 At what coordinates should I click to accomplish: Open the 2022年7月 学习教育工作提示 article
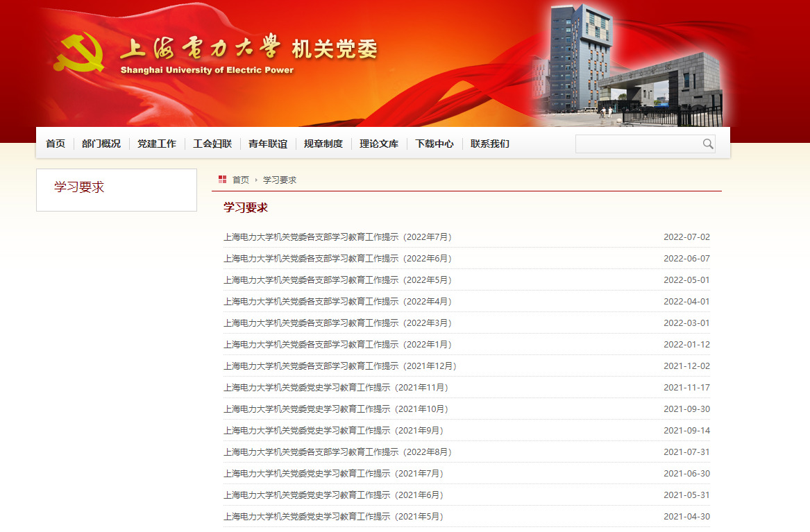(x=338, y=237)
